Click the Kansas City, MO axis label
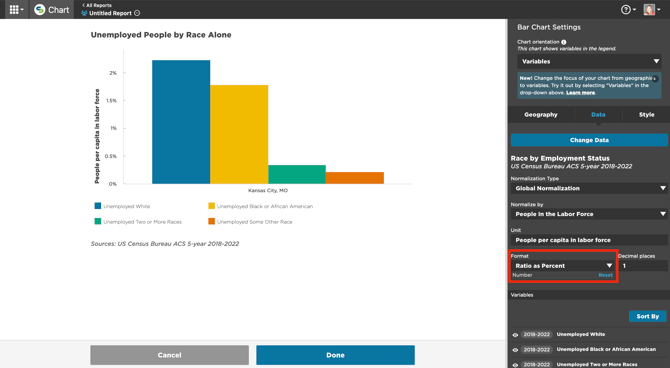Image resolution: width=670 pixels, height=368 pixels. tap(268, 191)
